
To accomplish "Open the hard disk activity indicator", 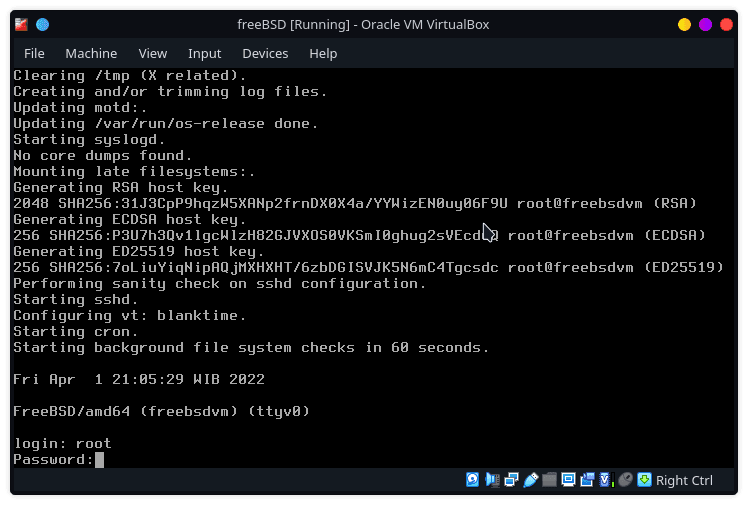I will click(472, 480).
